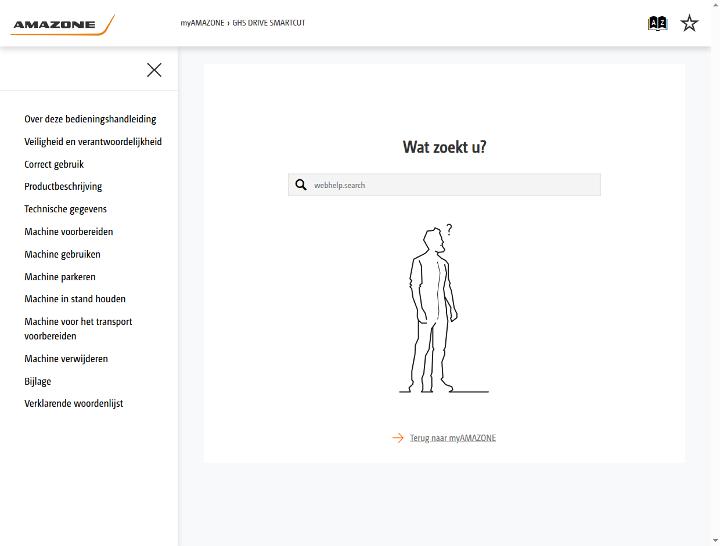
Task: Open Machine verwijderen chapter
Action: [x=66, y=359]
